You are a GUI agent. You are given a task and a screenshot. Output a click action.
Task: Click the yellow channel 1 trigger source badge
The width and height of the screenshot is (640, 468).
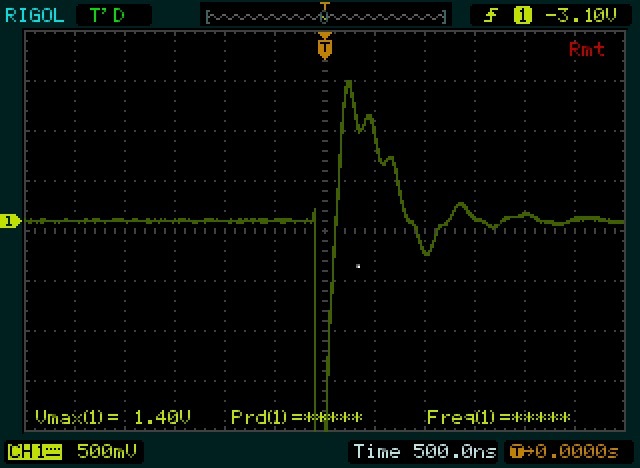522,16
